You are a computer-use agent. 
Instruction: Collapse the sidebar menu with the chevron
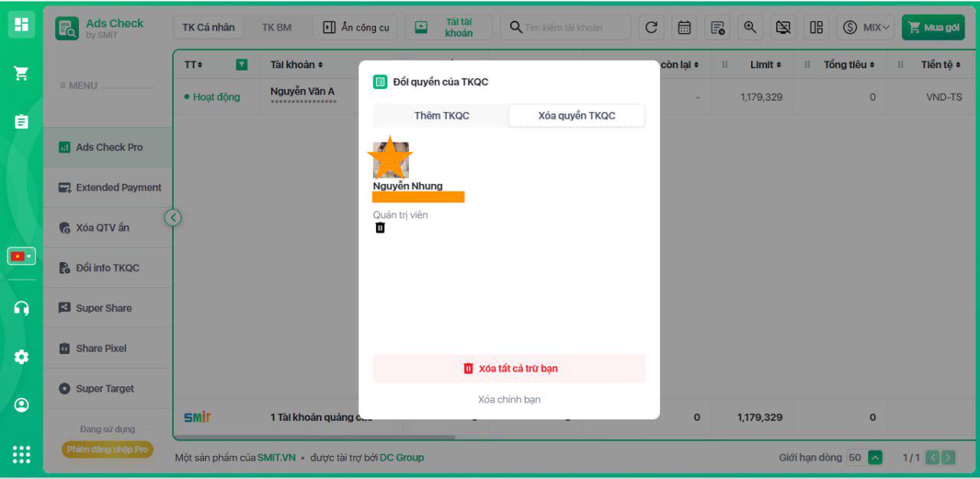(173, 218)
